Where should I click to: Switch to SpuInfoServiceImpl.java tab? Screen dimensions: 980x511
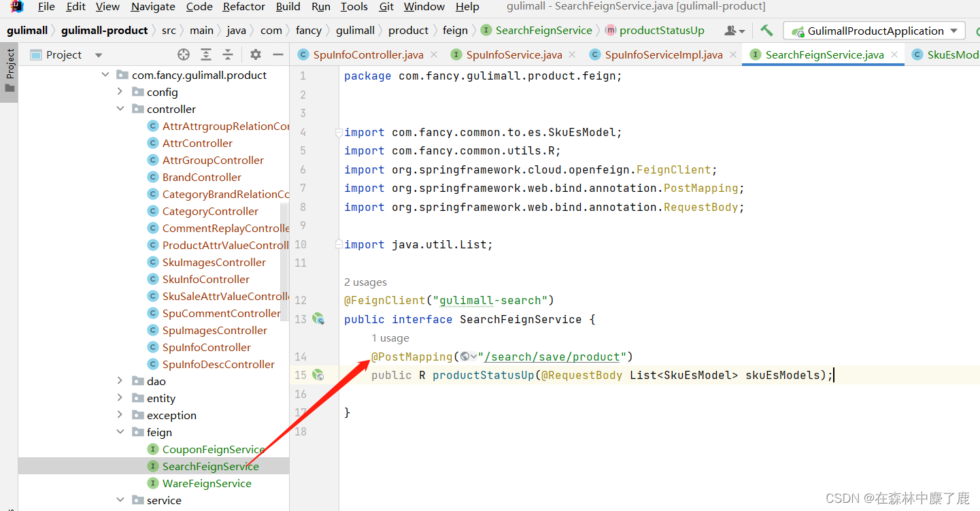coord(663,54)
